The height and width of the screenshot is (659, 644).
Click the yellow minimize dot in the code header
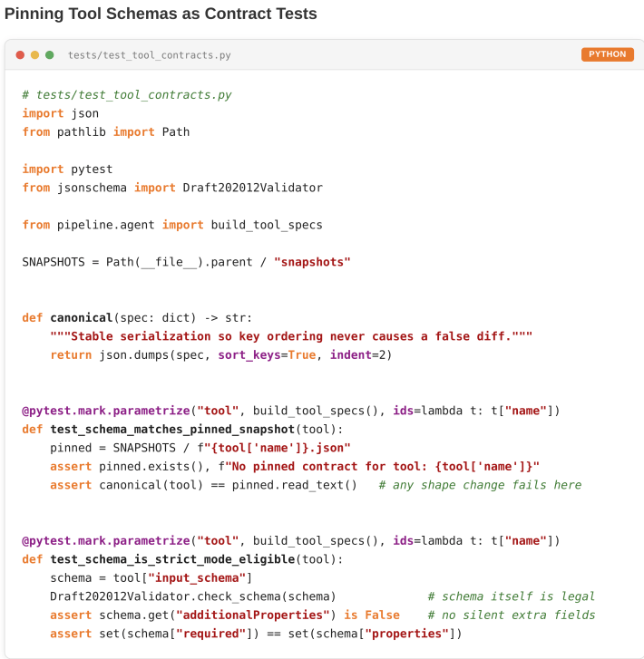tap(34, 55)
